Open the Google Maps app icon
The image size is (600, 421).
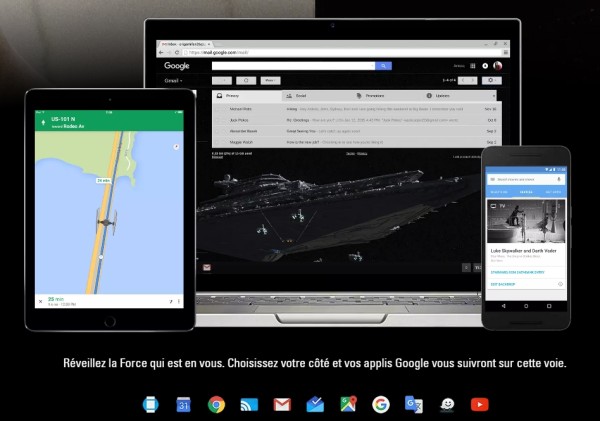pos(348,404)
